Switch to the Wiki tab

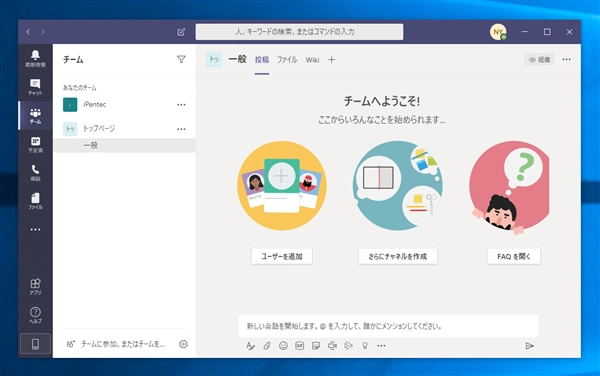coord(312,60)
